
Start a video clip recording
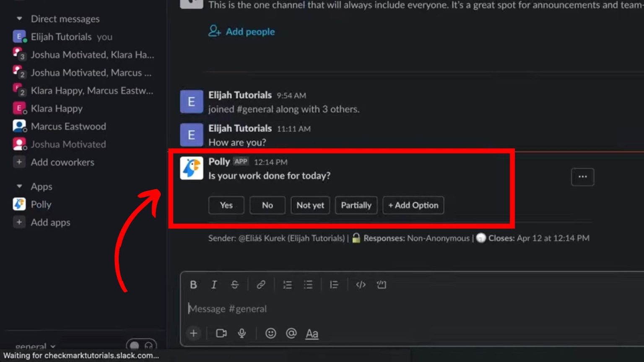221,334
